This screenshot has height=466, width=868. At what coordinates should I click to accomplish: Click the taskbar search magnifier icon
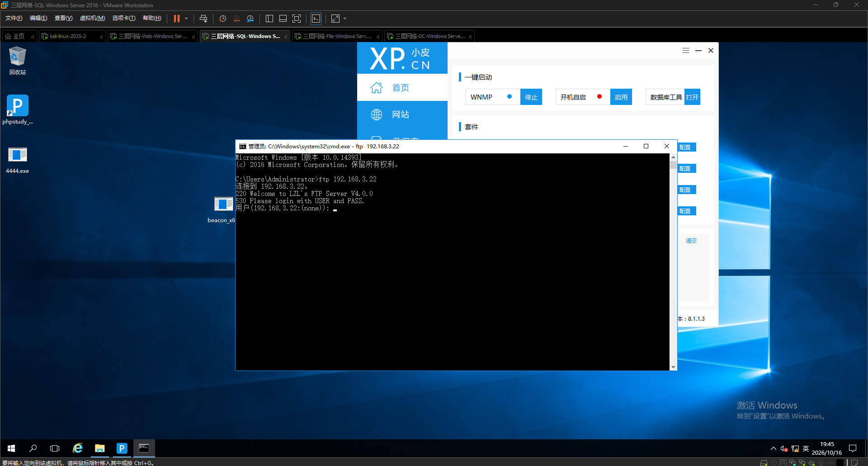33,448
